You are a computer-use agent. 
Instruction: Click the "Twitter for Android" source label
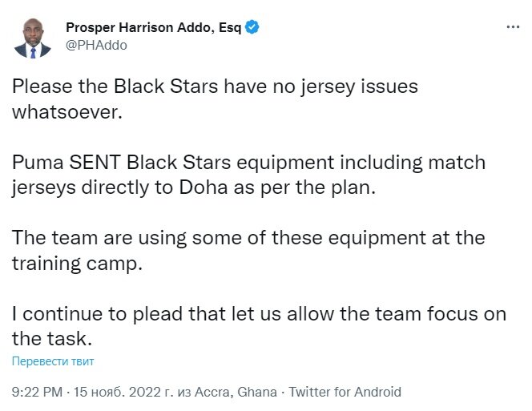(345, 393)
